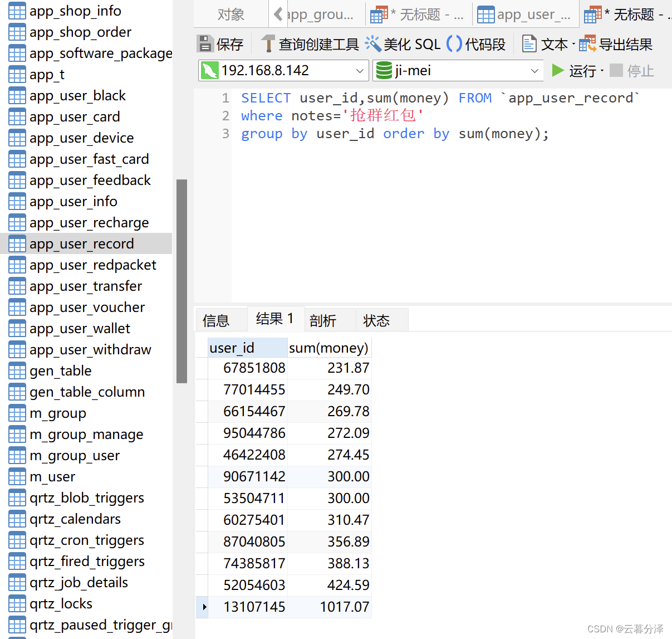Click the Text (文本) document icon
The image size is (672, 639).
[529, 44]
